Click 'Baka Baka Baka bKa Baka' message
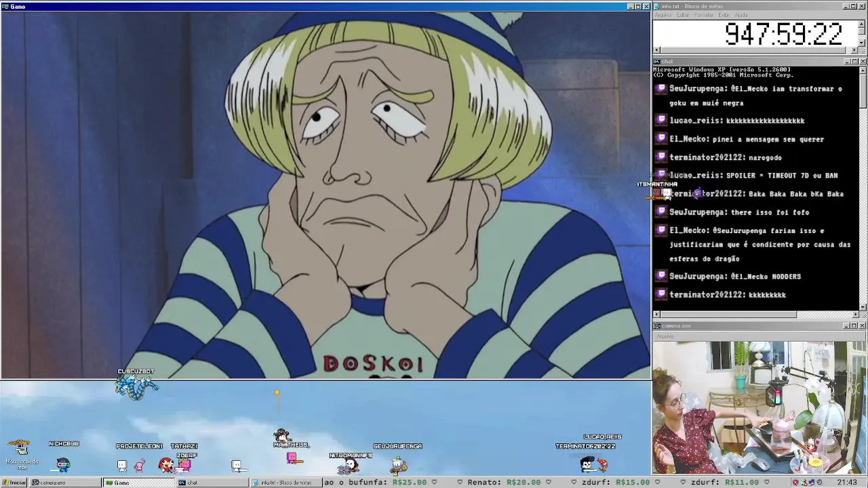 [x=796, y=194]
